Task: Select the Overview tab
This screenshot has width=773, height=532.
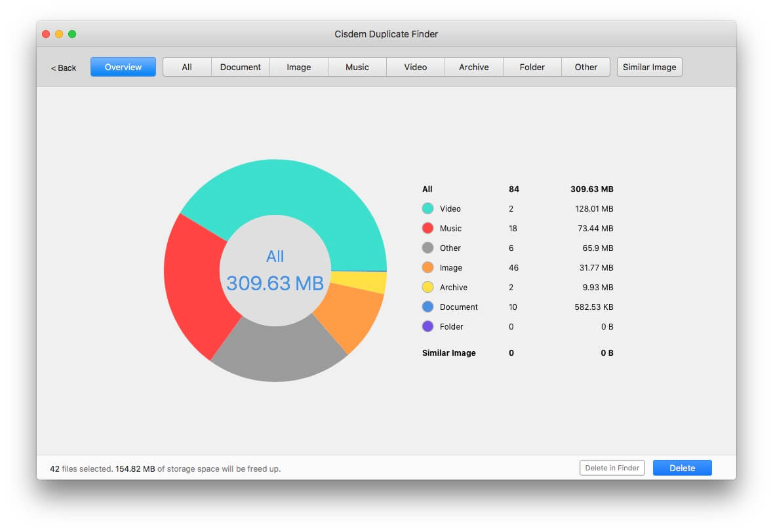Action: (123, 67)
